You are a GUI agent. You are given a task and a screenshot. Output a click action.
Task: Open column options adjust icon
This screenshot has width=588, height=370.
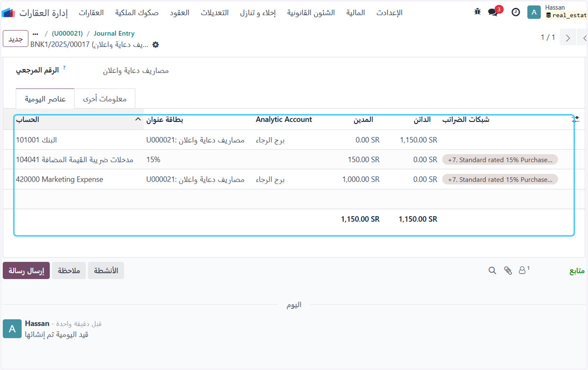tap(576, 119)
